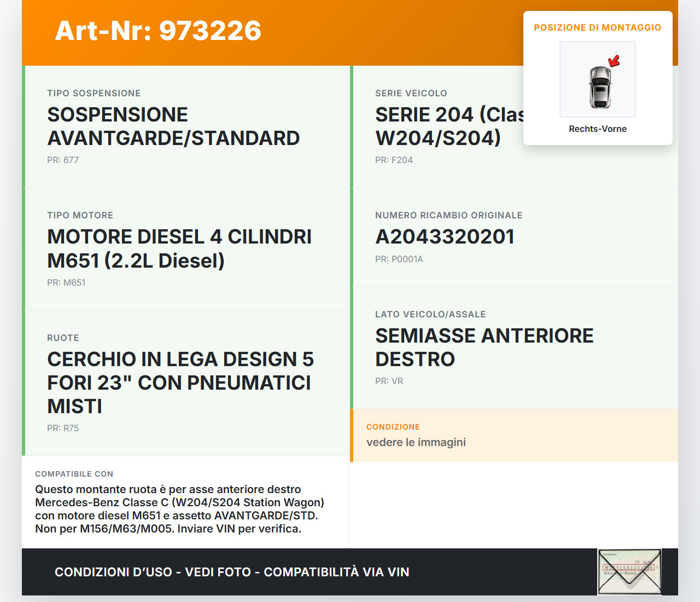This screenshot has height=602, width=700.
Task: Click the PR: 677 code
Action: click(x=63, y=160)
